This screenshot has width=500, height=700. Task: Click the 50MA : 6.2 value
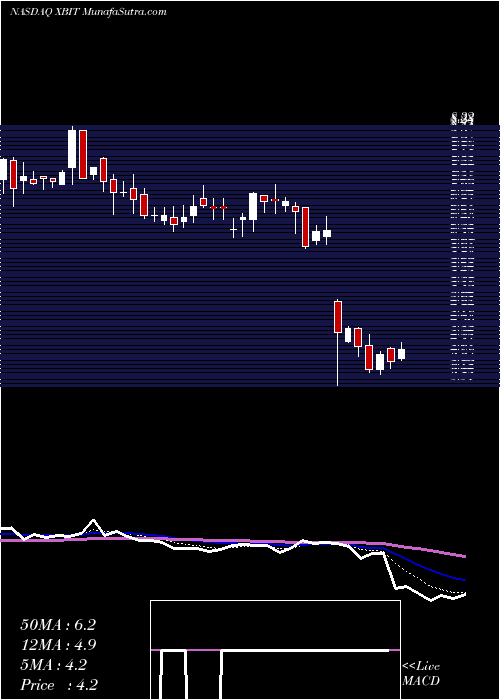click(x=58, y=625)
